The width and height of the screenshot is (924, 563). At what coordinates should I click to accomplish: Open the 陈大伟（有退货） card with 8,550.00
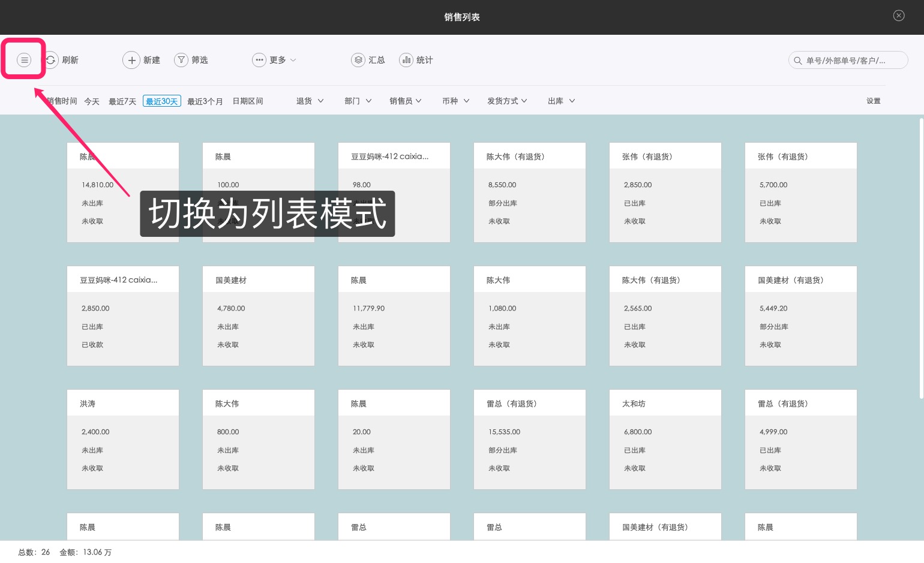point(530,192)
